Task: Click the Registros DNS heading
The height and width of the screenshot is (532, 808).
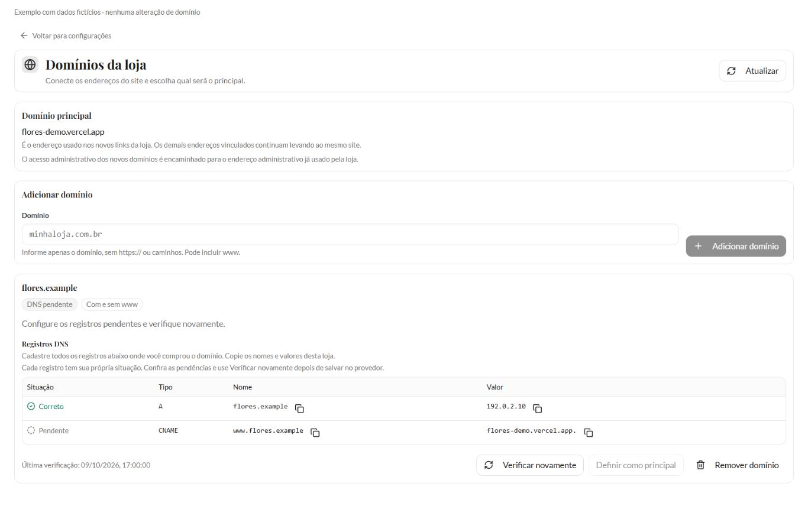Action: [x=45, y=344]
